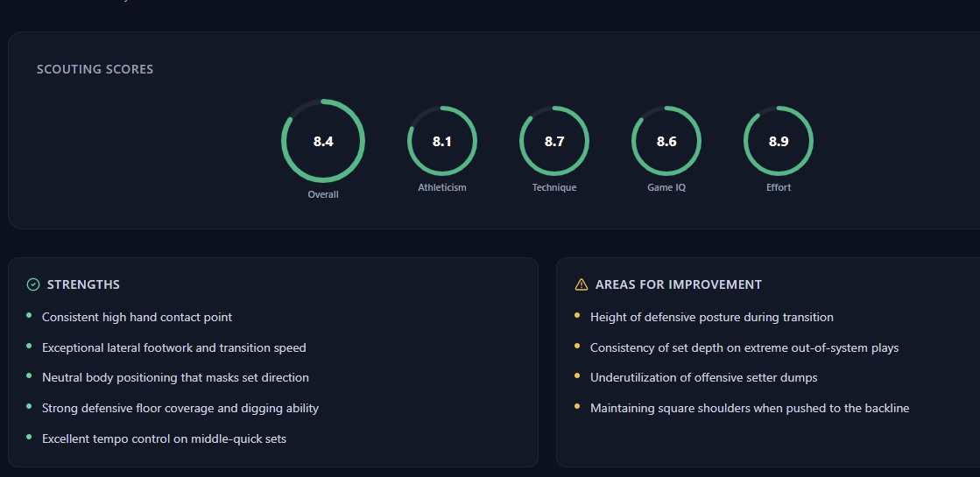
Task: Click "Underutilization of offensive setter dumps"
Action: click(703, 377)
